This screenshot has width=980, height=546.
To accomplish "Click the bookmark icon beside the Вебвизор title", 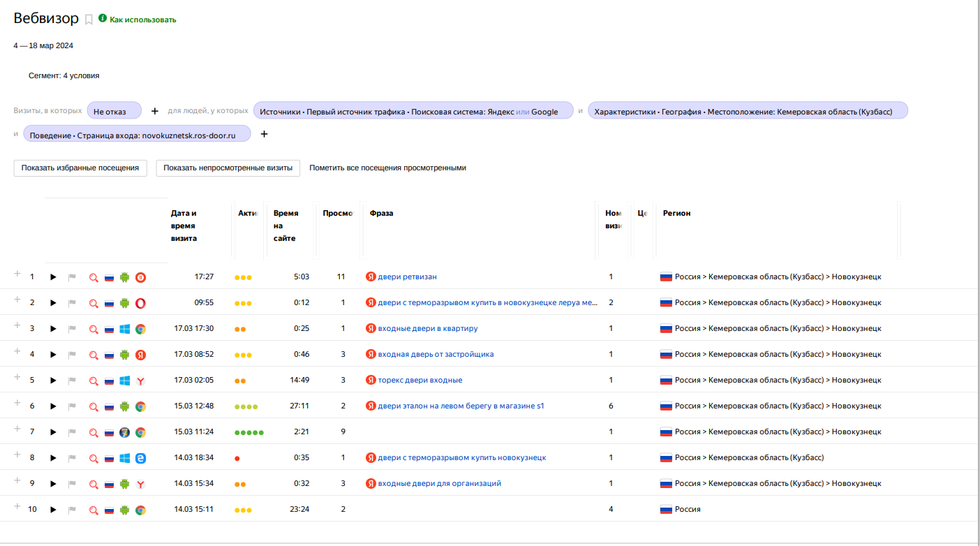I will 89,20.
